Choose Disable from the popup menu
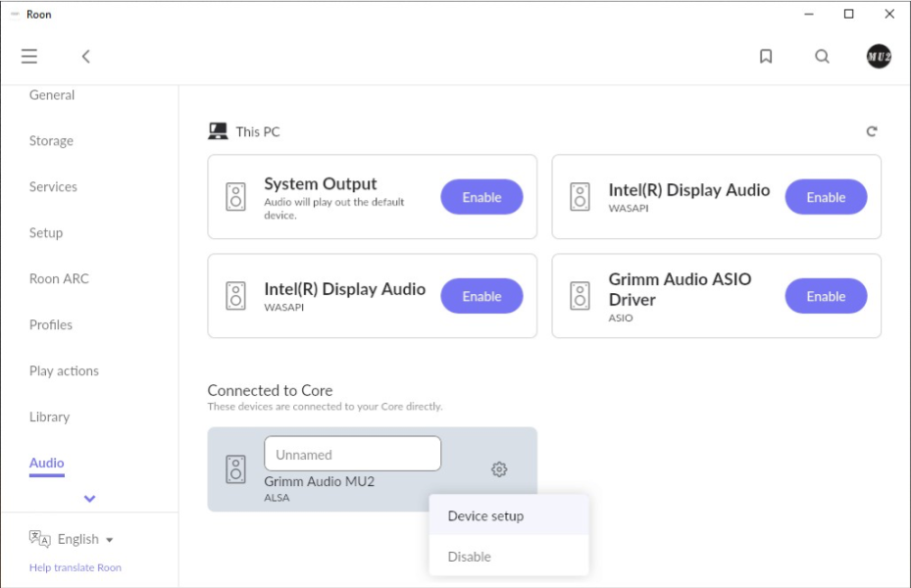 point(509,556)
